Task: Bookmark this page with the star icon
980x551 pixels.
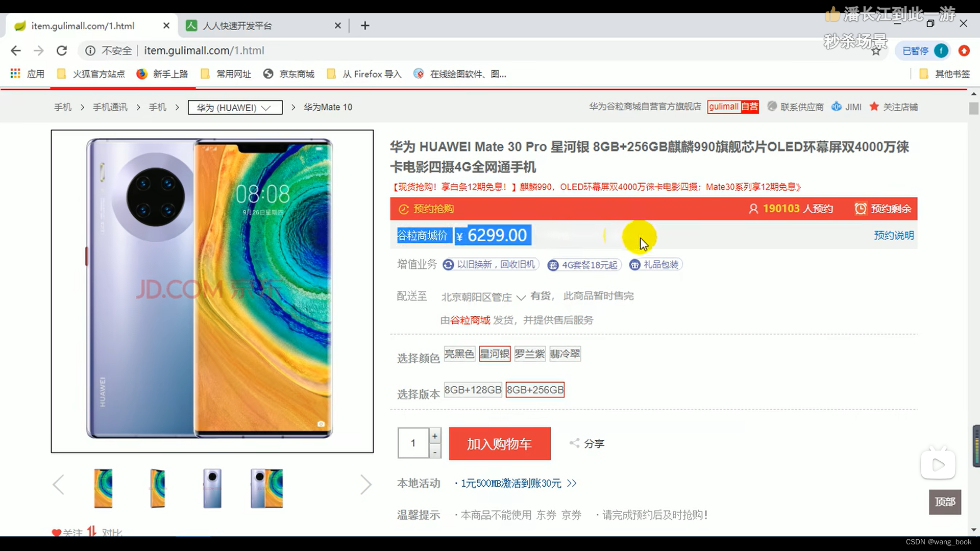Action: point(876,51)
